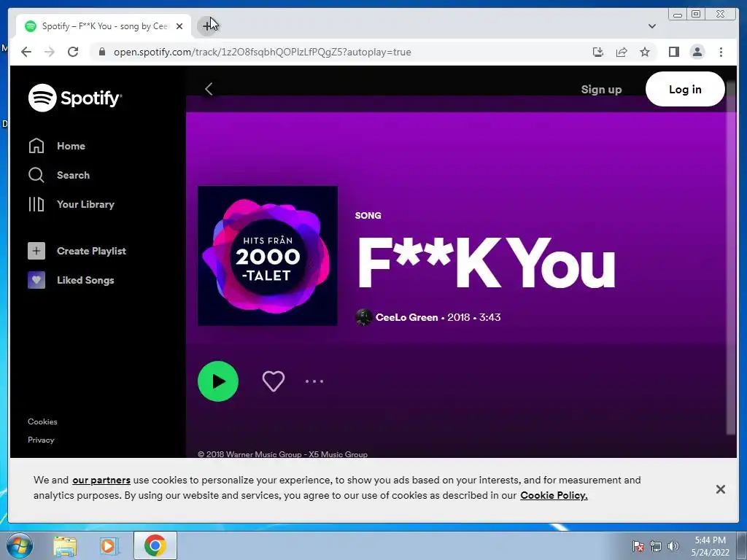Click the Spotify logo in sidebar
This screenshot has width=747, height=560.
pyautogui.click(x=75, y=98)
